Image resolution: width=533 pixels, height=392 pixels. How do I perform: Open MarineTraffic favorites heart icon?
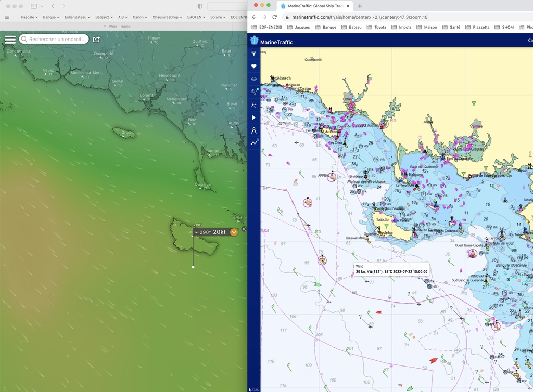click(x=253, y=66)
